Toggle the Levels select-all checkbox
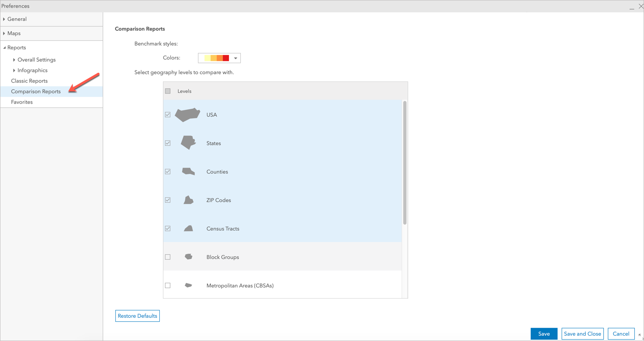Viewport: 644px width, 341px height. (168, 91)
